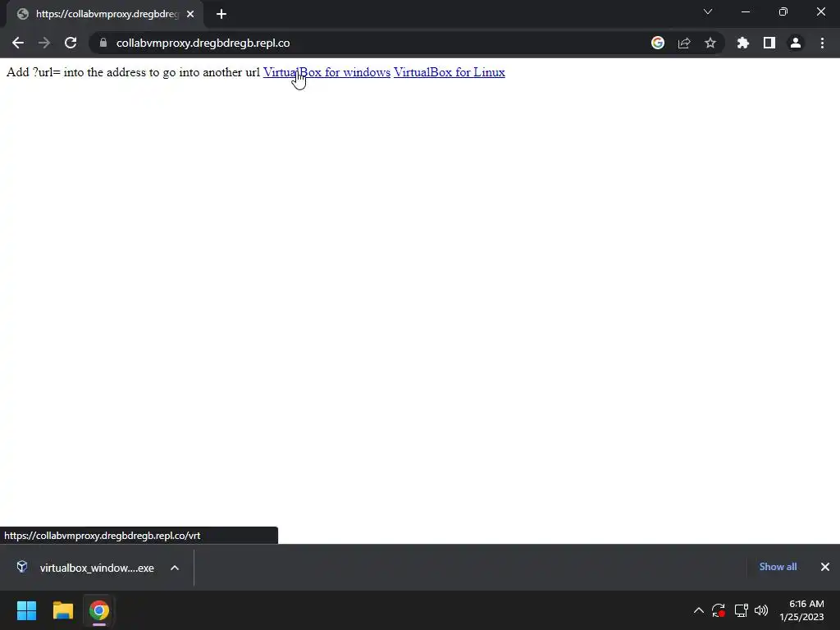Show hidden system tray icons
This screenshot has height=630, width=840.
pos(699,610)
